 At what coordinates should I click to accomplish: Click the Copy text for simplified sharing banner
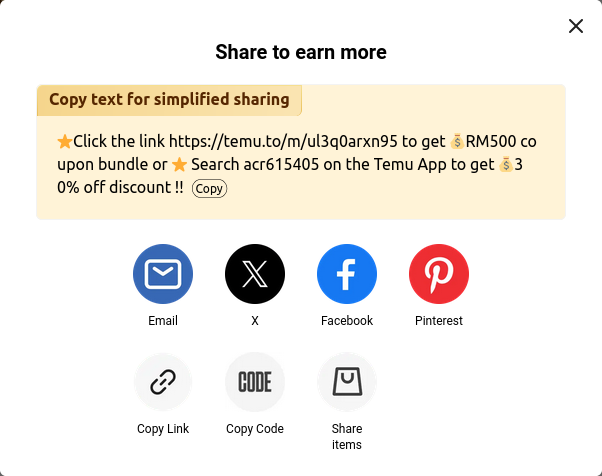(169, 100)
